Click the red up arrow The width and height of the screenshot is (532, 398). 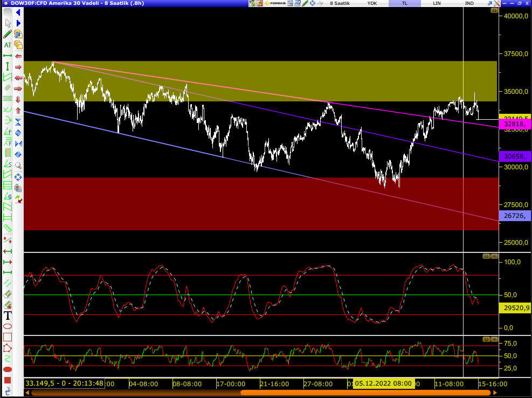pos(18,111)
